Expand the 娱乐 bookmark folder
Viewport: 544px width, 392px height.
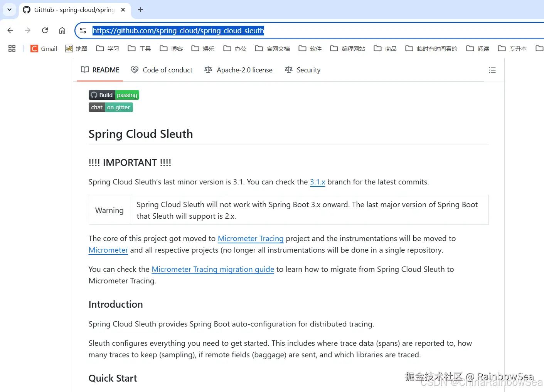(x=203, y=49)
